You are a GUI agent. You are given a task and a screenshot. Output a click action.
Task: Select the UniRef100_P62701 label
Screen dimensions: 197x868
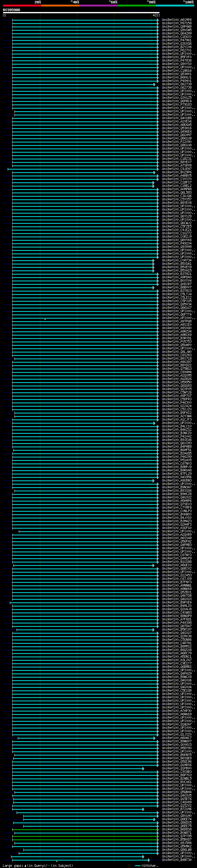(177, 50)
